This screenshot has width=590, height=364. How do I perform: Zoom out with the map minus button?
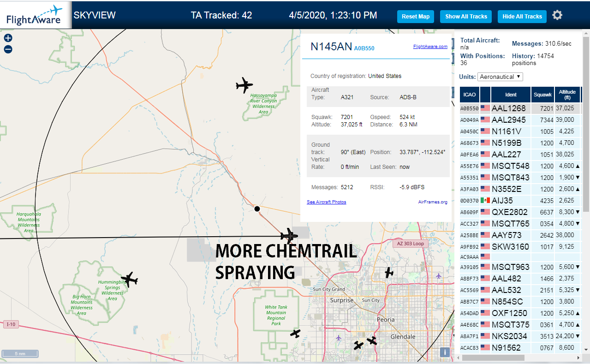coord(8,49)
